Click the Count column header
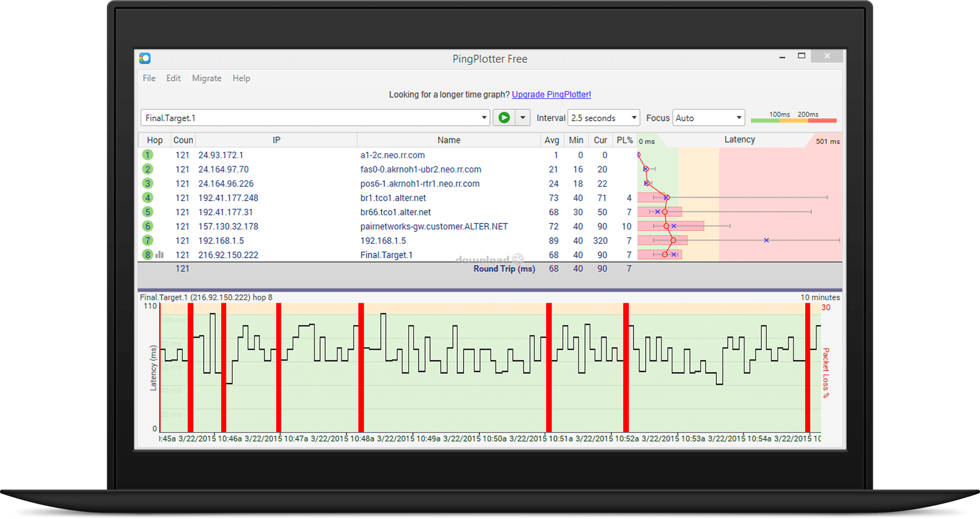Screen dimensions: 980x519 183,140
